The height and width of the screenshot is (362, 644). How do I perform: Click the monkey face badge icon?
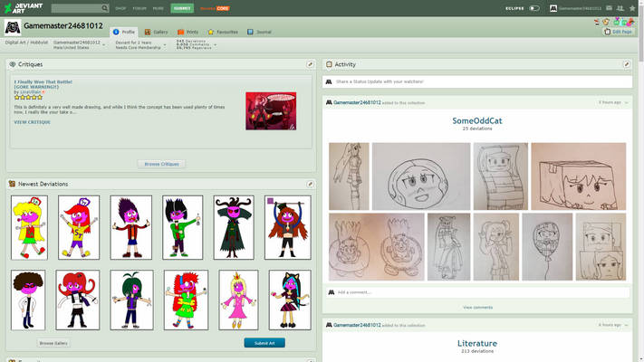606,22
